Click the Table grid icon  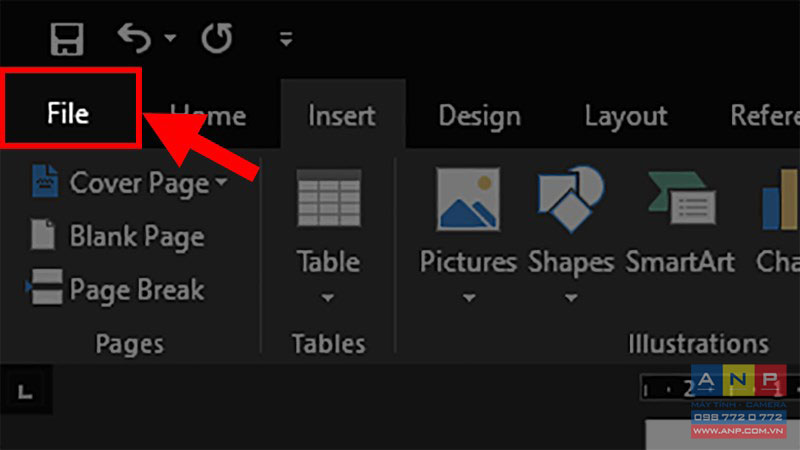329,198
